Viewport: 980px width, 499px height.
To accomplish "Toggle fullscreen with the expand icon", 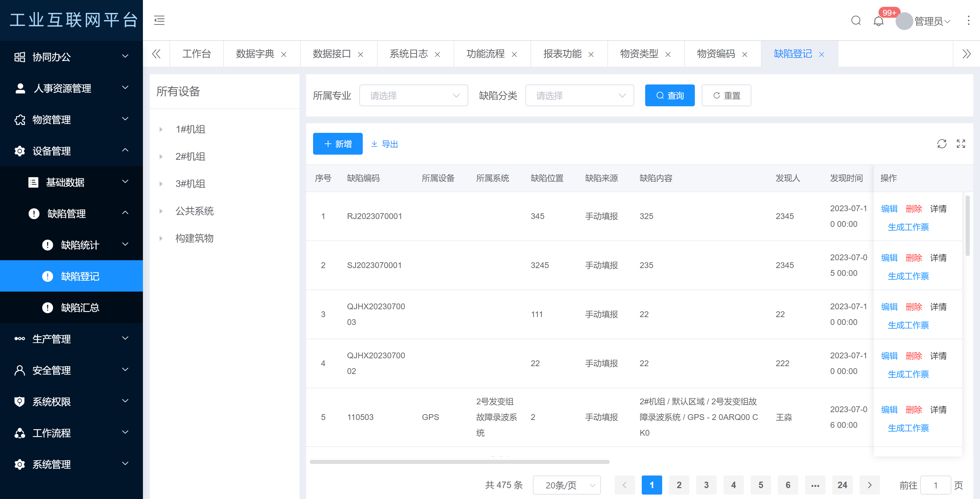I will coord(961,144).
